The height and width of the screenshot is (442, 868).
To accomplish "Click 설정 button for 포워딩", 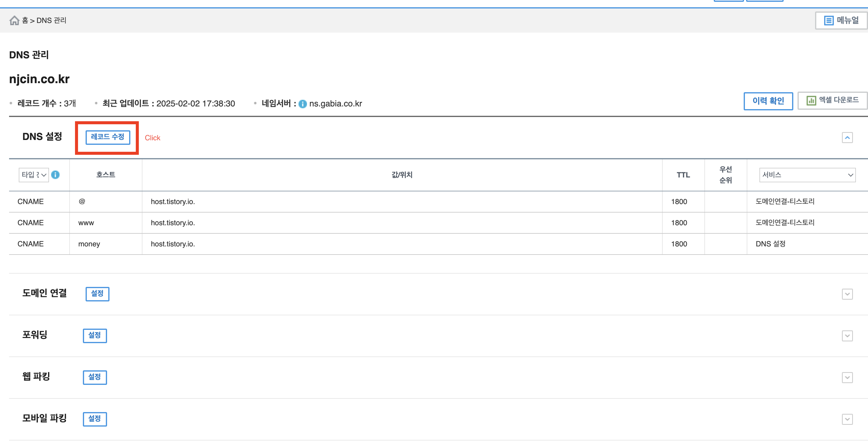I will (95, 336).
